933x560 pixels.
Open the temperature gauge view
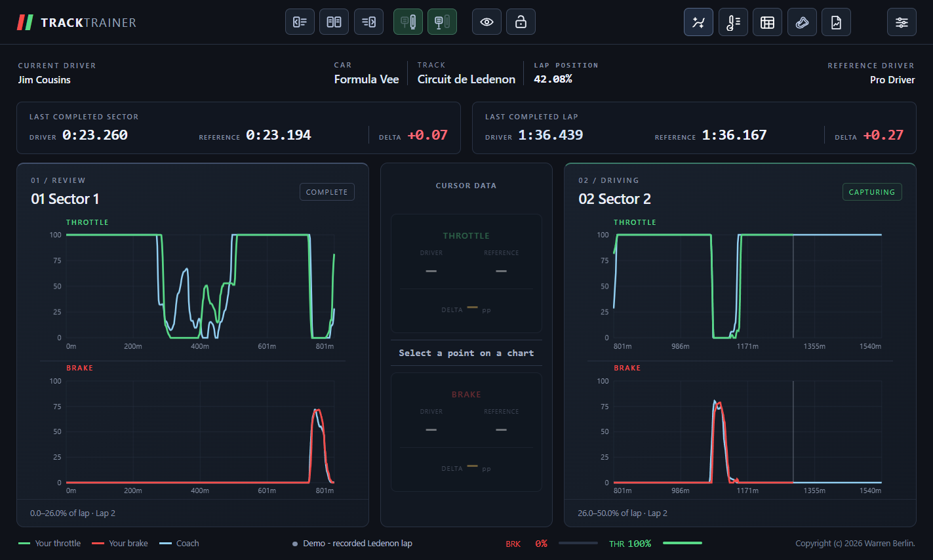click(x=733, y=22)
